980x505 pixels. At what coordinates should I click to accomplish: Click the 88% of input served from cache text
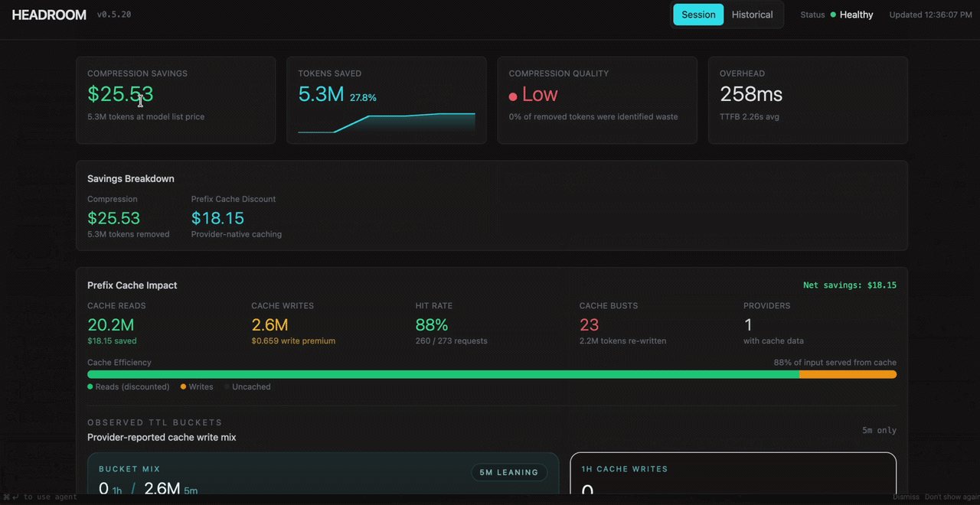click(835, 363)
